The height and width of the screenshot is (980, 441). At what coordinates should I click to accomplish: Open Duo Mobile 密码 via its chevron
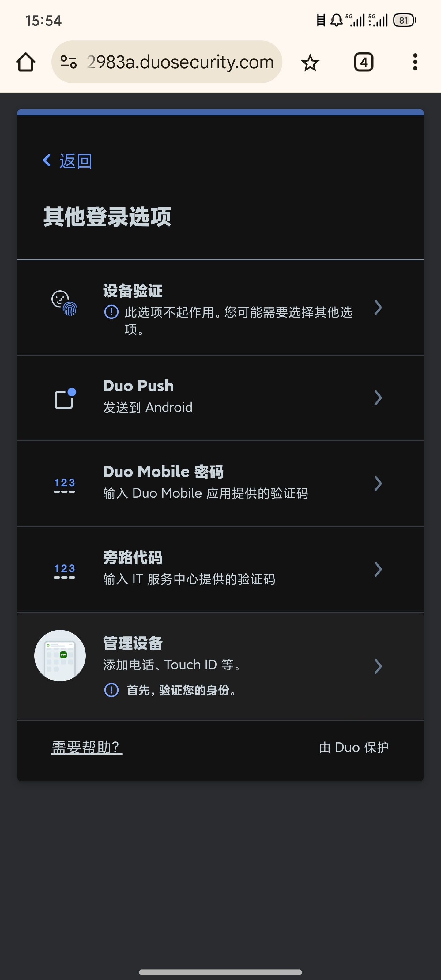click(378, 484)
